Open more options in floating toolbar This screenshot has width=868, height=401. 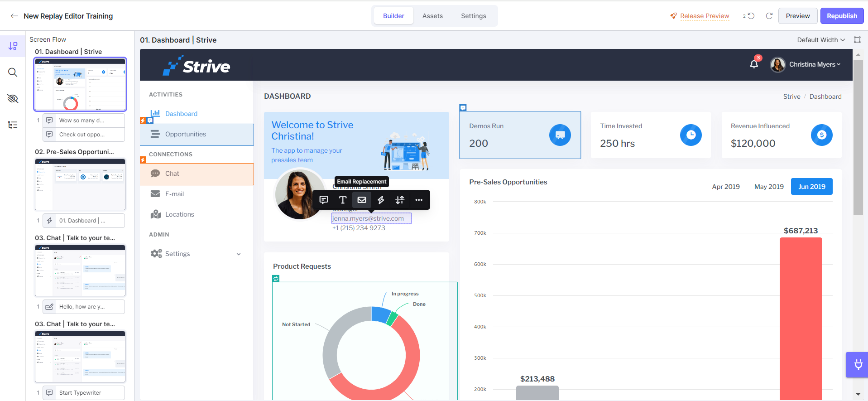click(419, 200)
